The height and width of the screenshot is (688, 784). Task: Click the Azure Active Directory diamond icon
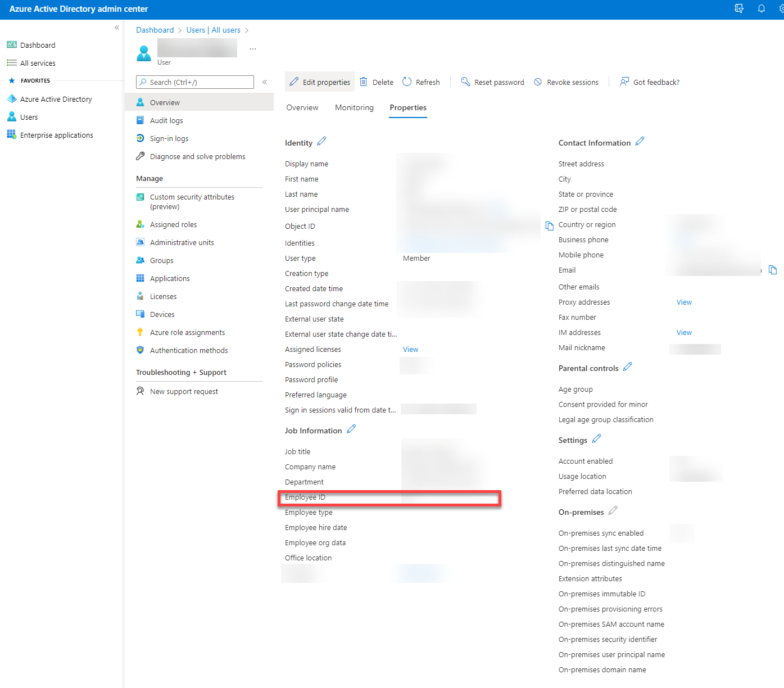click(12, 99)
